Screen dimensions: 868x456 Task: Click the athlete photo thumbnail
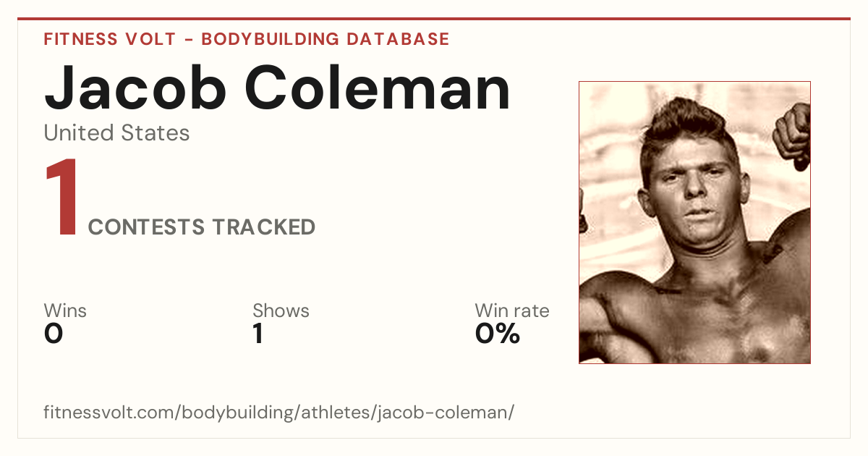(x=694, y=222)
